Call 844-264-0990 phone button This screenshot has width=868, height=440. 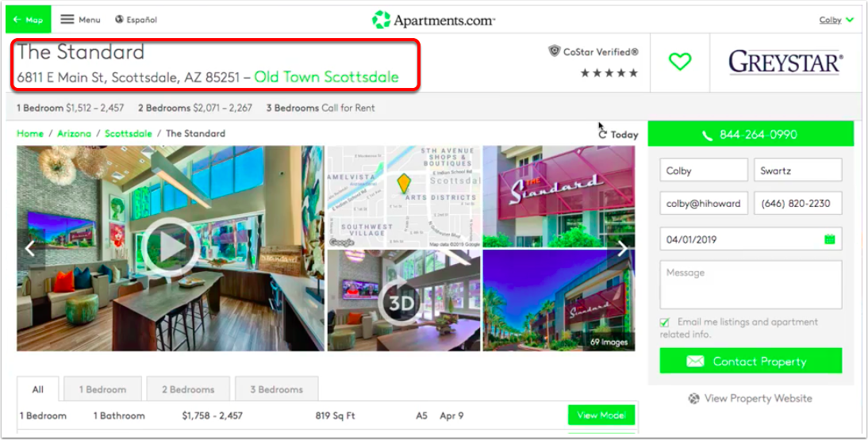(x=751, y=135)
